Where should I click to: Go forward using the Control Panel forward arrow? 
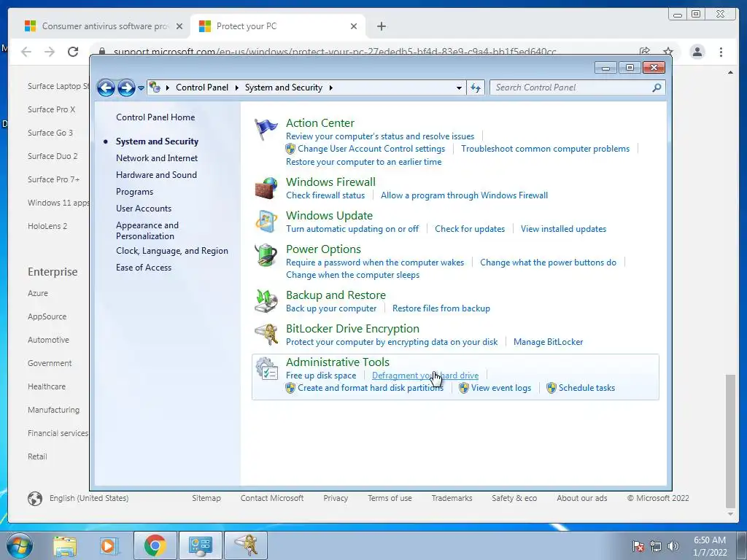coord(126,87)
